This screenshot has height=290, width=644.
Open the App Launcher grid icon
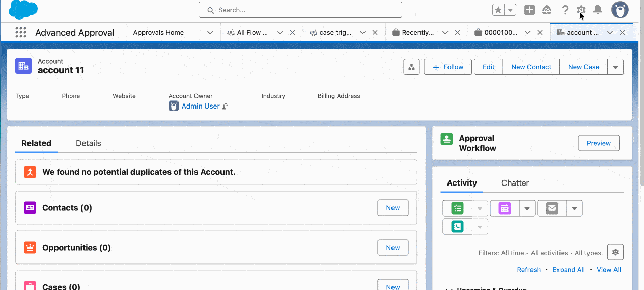tap(21, 32)
